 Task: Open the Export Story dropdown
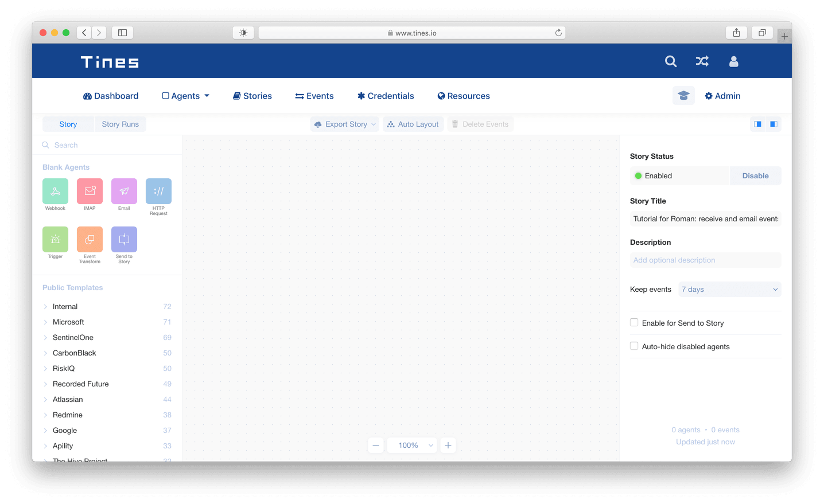point(345,124)
